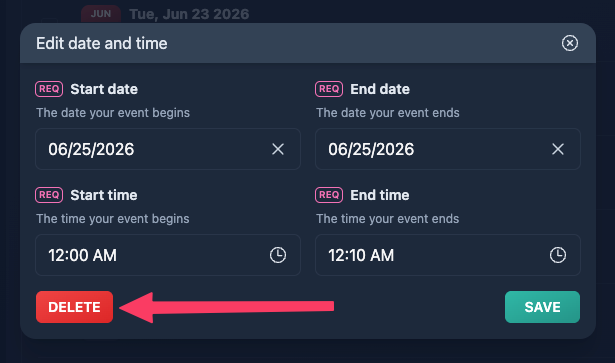
Task: Click the End time label
Action: tap(380, 195)
